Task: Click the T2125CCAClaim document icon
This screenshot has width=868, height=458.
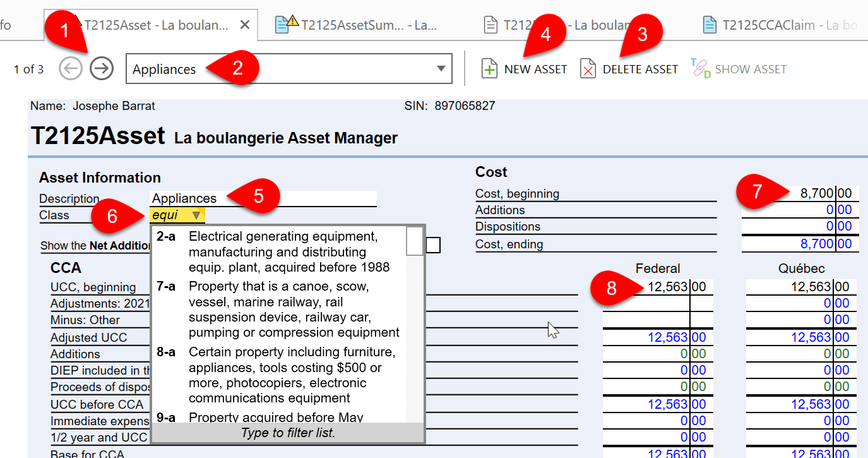Action: pos(710,25)
